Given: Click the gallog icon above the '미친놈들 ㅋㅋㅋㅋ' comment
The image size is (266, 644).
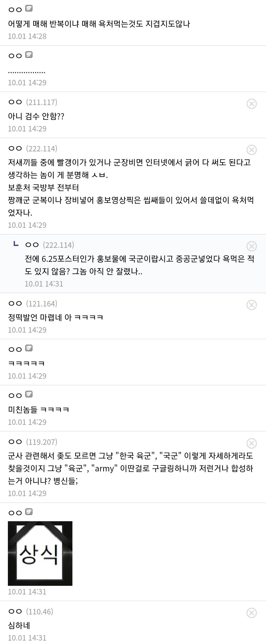Looking at the screenshot, I should [29, 394].
